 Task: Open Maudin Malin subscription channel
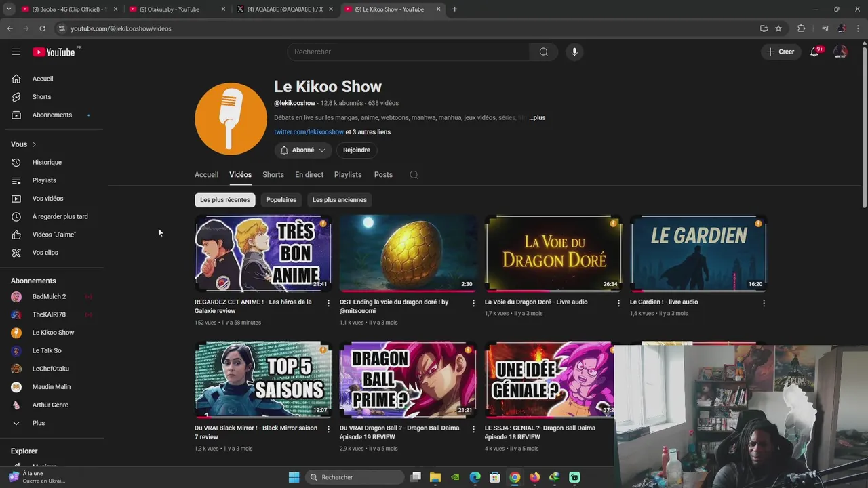pyautogui.click(x=52, y=387)
